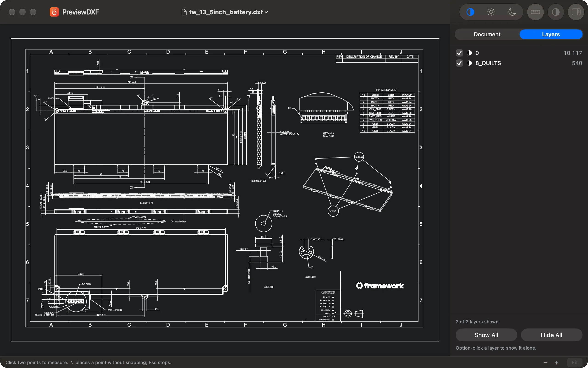
Task: Switch to light appearance sun icon
Action: pyautogui.click(x=491, y=12)
